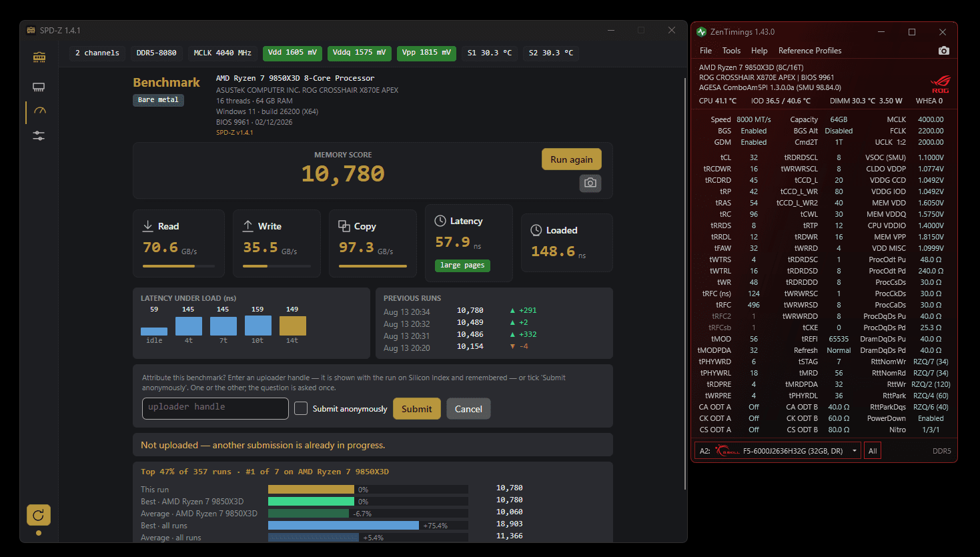Click the gold 14t latency bar
This screenshot has width=980, height=557.
[293, 326]
